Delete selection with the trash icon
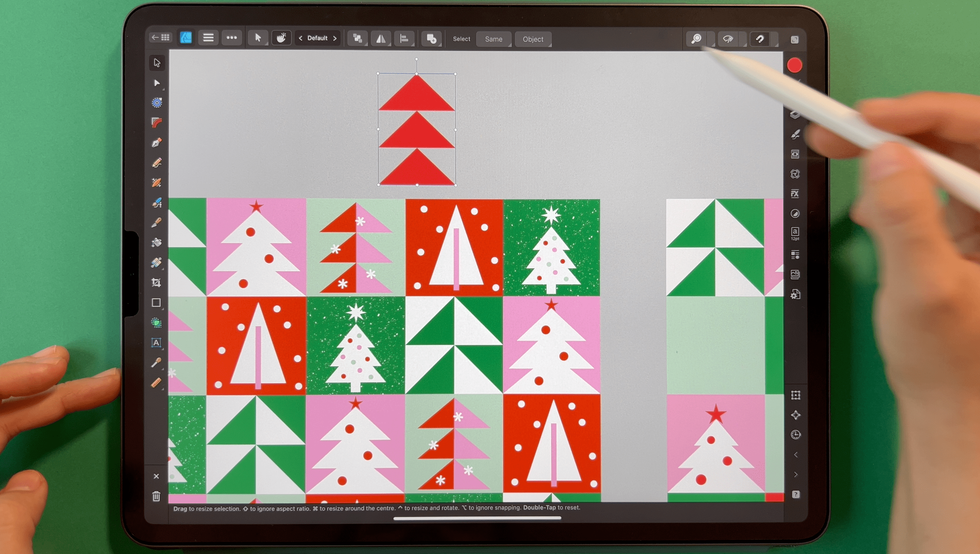This screenshot has width=980, height=554. click(x=156, y=496)
